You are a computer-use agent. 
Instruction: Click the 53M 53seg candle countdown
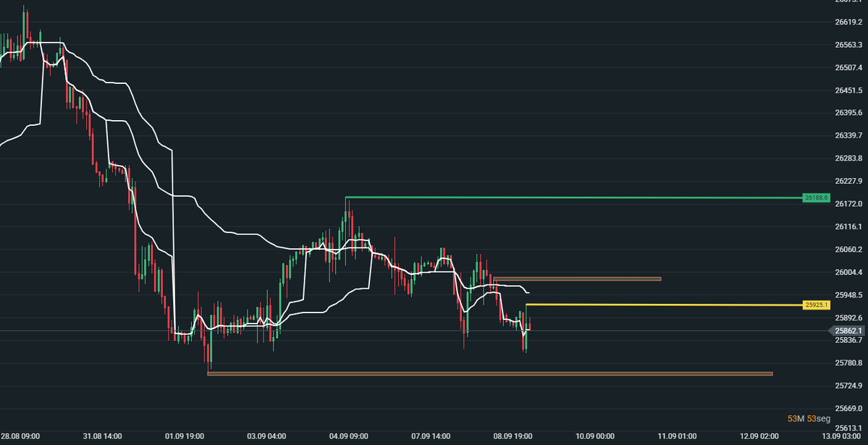point(809,419)
